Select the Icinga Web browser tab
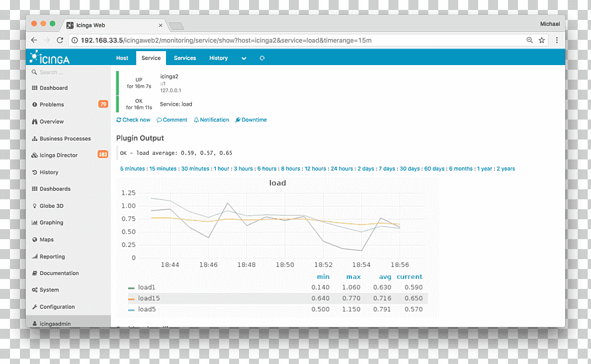The height and width of the screenshot is (364, 591). point(114,25)
